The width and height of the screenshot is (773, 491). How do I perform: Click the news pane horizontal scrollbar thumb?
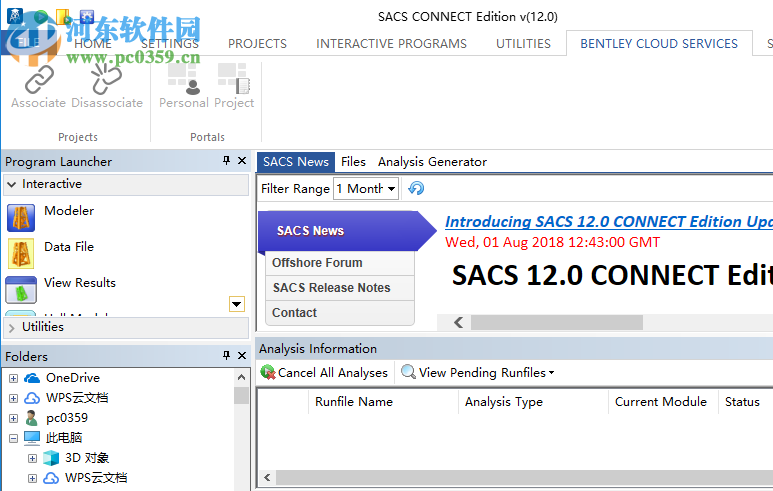click(557, 322)
